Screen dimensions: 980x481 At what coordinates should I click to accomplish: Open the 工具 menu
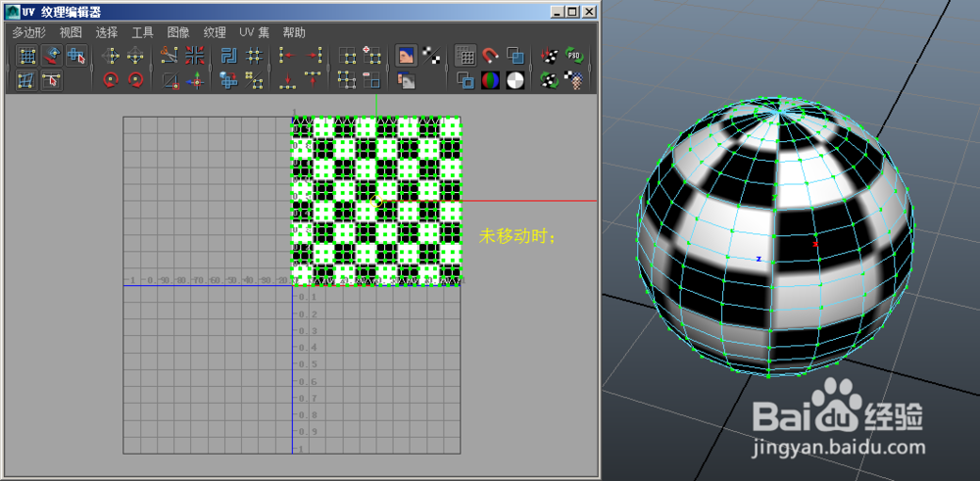143,32
